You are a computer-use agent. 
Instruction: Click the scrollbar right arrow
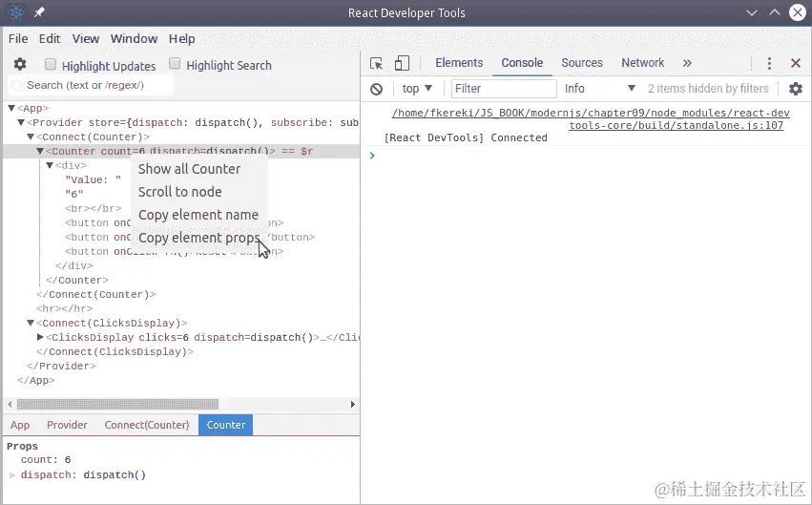pos(353,404)
